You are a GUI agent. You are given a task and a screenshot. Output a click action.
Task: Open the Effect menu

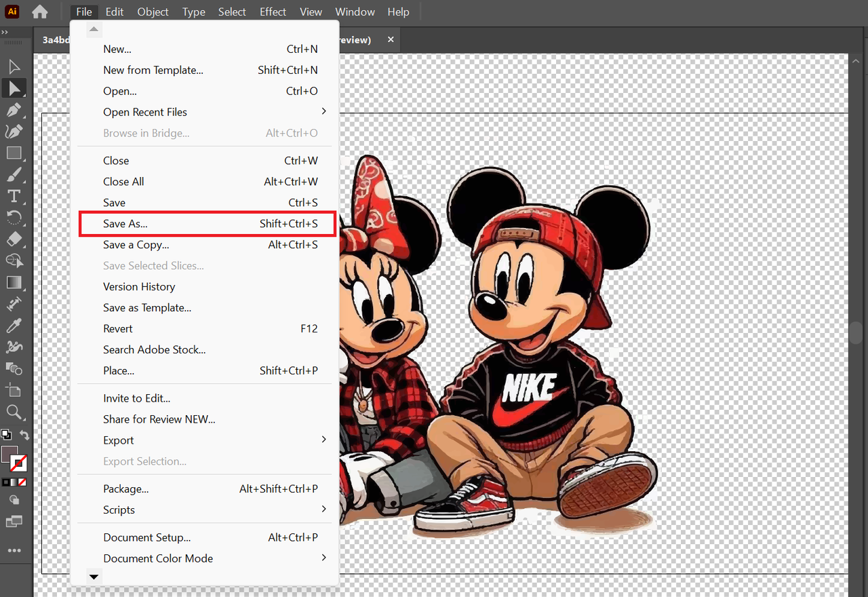[273, 12]
